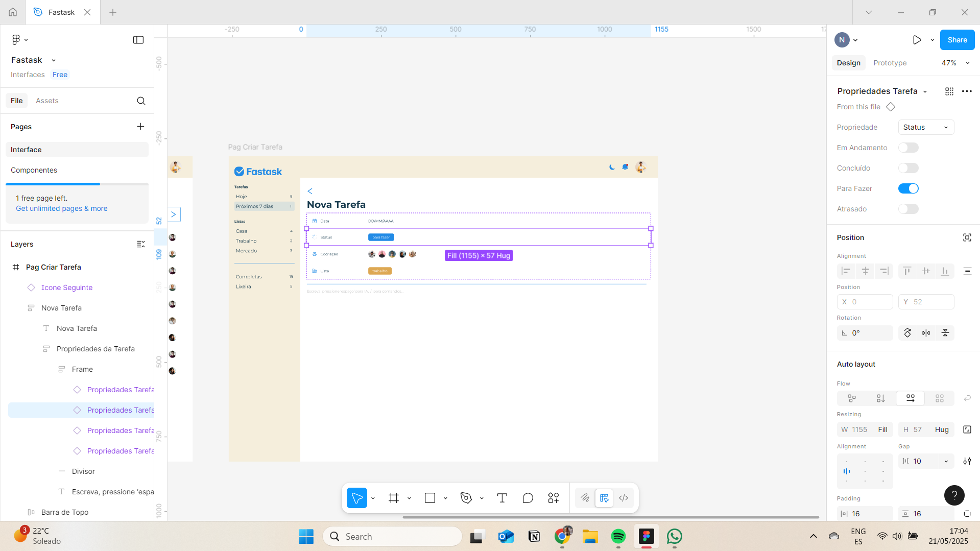980x551 pixels.
Task: Open auto layout advanced settings icon
Action: coord(967,461)
